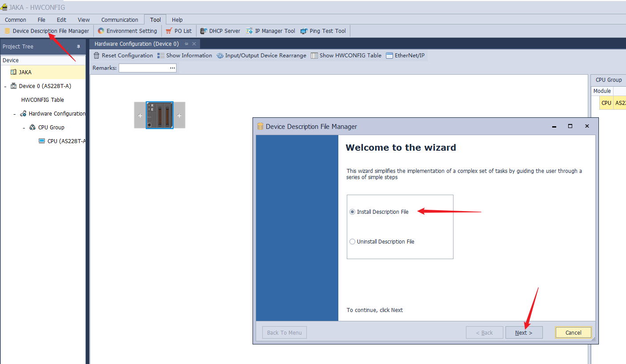This screenshot has width=626, height=364.
Task: Click Reset Configuration trash icon
Action: (x=96, y=56)
